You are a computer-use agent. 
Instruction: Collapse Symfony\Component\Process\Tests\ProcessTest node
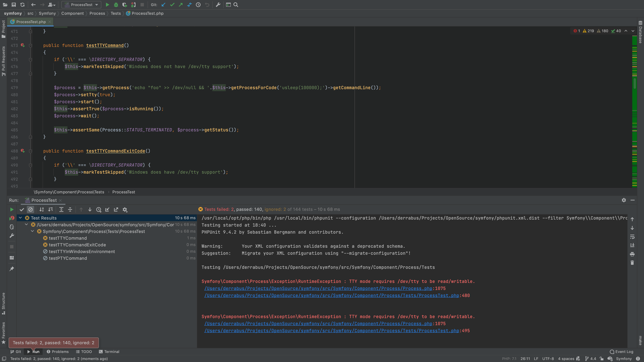pos(33,231)
